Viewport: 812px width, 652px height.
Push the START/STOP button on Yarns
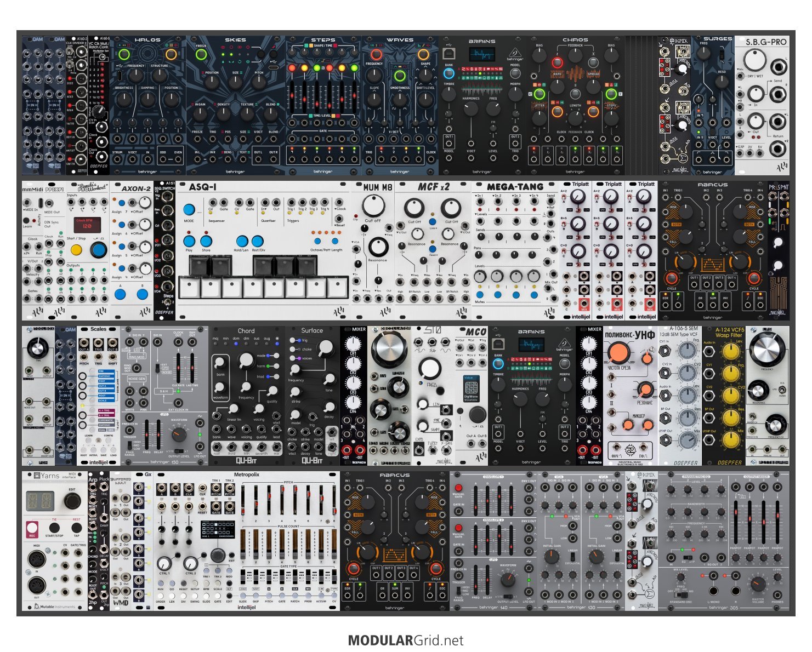pyautogui.click(x=54, y=528)
